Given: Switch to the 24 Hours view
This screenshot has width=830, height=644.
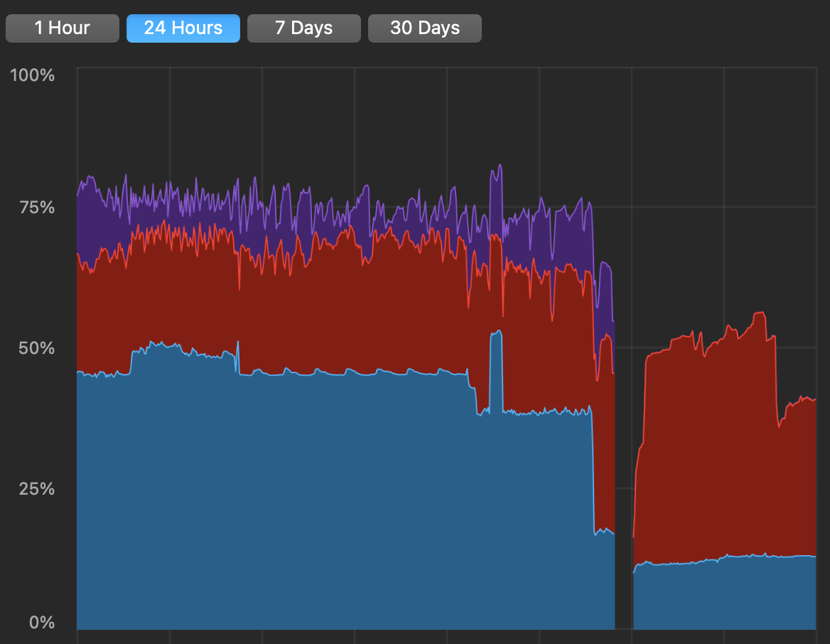Looking at the screenshot, I should 183,28.
